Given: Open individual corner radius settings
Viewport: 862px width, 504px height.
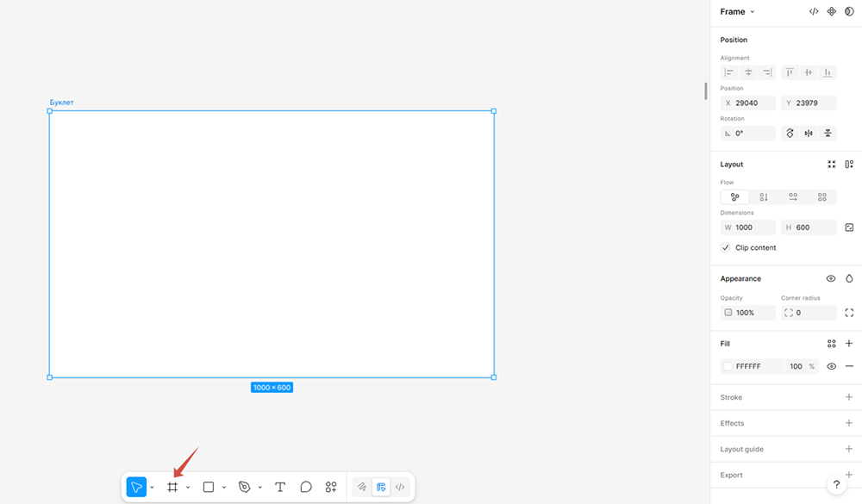Looking at the screenshot, I should (849, 313).
